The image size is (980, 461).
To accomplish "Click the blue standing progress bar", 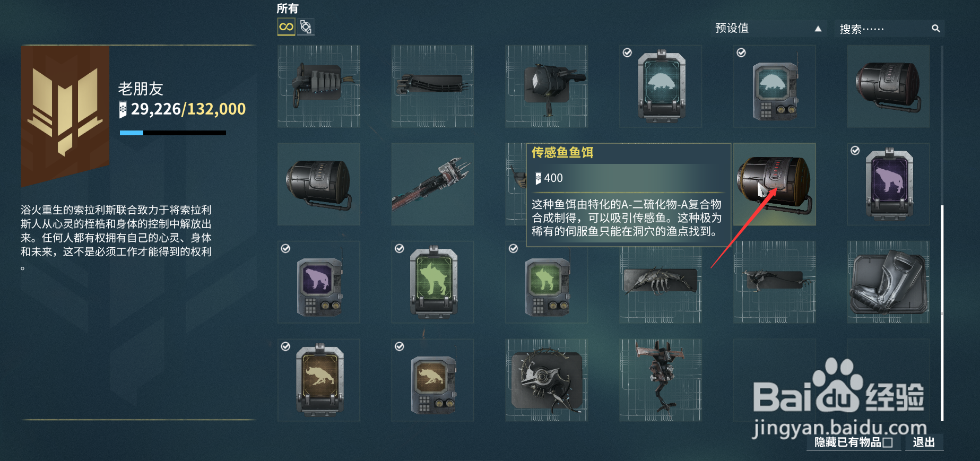I will coord(173,133).
